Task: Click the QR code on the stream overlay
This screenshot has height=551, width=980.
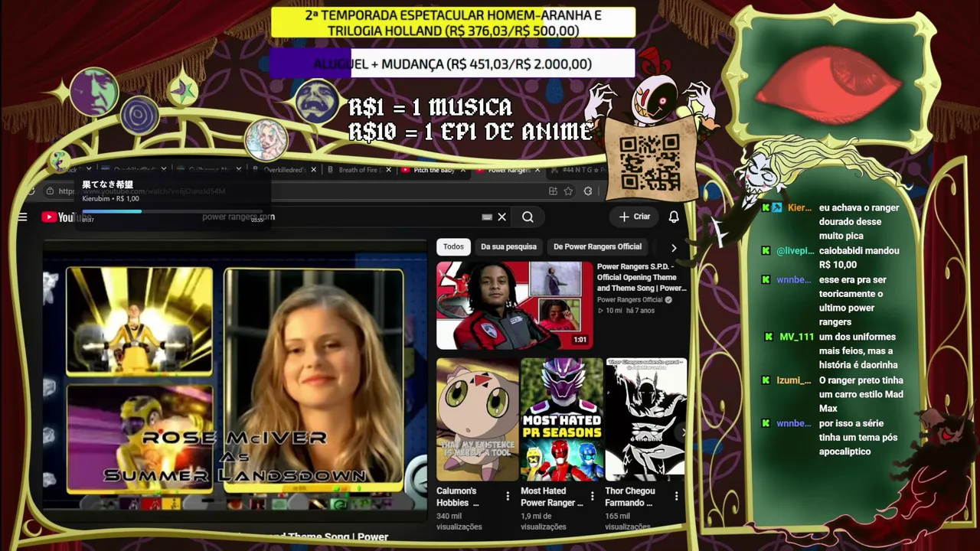Action: [x=649, y=161]
